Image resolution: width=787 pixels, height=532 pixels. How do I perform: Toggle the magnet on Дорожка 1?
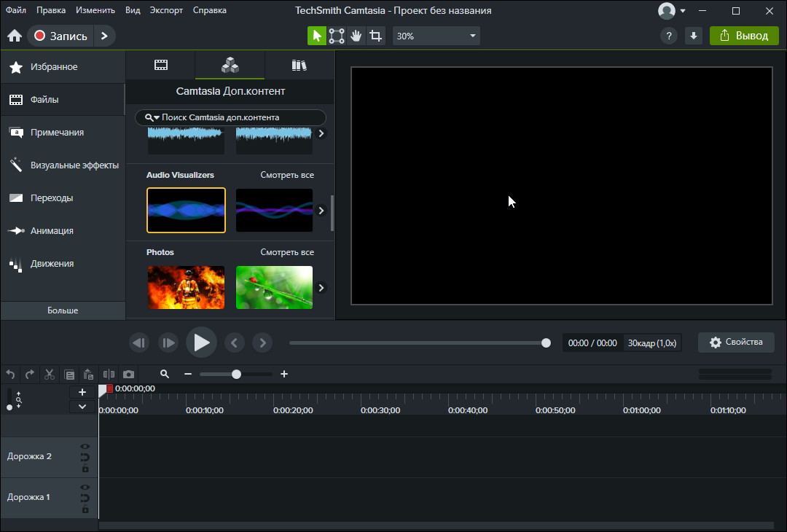click(85, 498)
